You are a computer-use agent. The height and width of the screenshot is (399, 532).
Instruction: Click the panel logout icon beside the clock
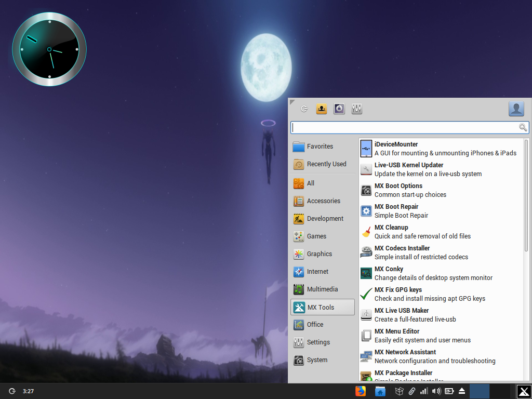pos(12,391)
